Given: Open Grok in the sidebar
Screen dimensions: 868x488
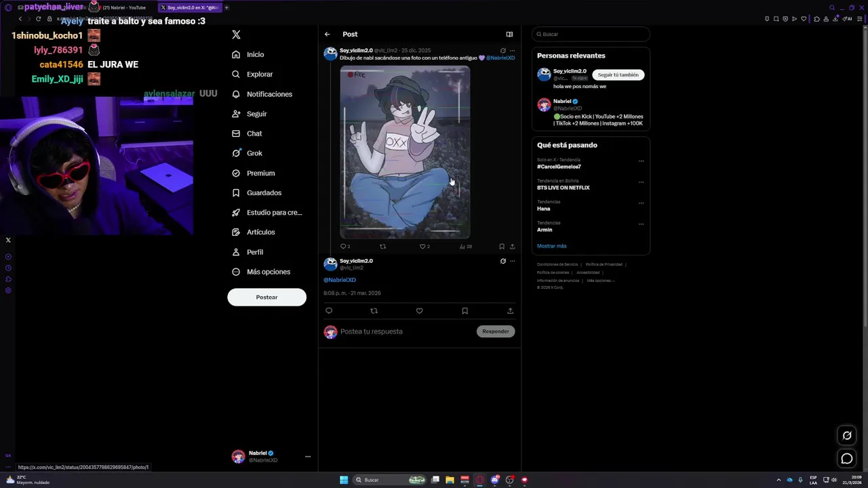Looking at the screenshot, I should tap(247, 153).
